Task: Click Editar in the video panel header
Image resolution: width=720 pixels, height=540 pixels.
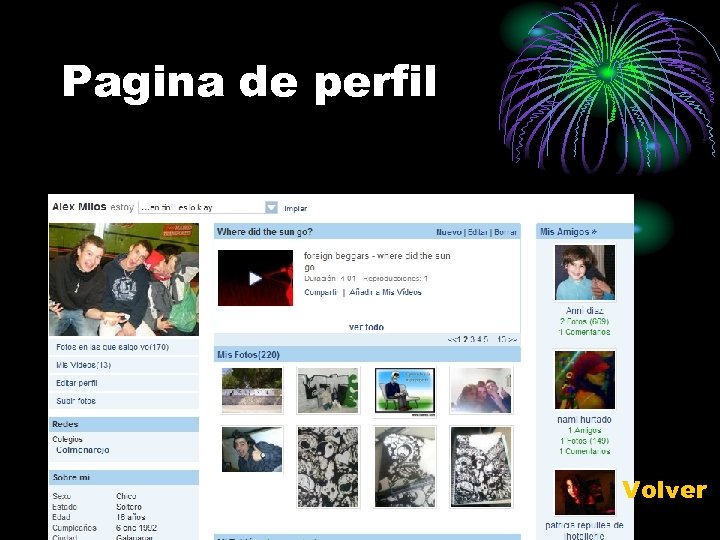Action: point(478,232)
